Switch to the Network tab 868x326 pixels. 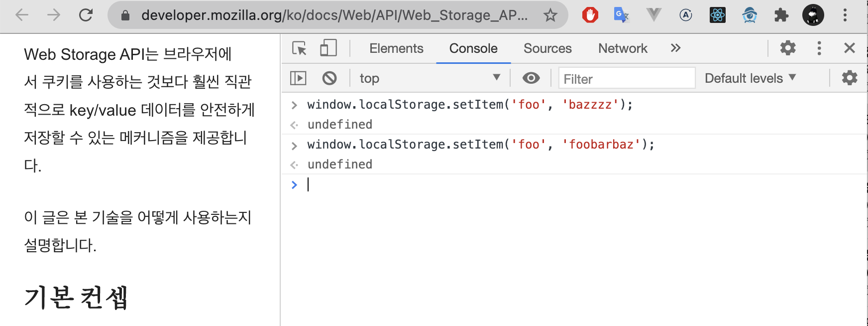coord(623,48)
